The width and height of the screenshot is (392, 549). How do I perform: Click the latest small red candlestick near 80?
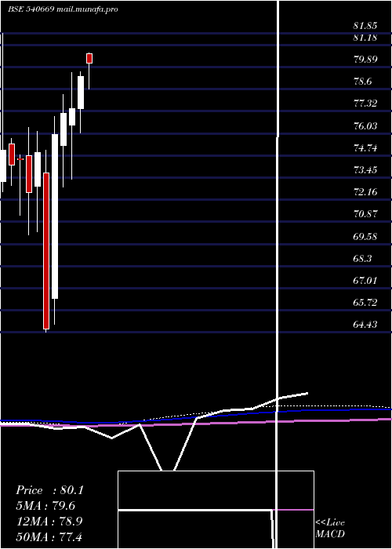[89, 59]
